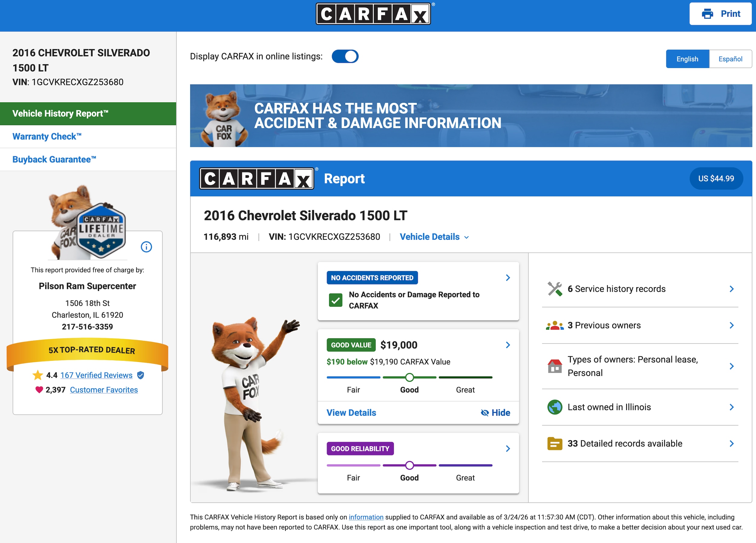Click the US $44.99 price badge
The height and width of the screenshot is (543, 756).
[x=716, y=179]
